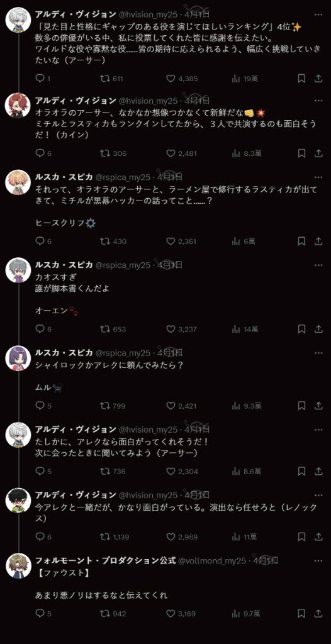Open more options on the フォルモーント tweet
The image size is (331, 644).
[x=318, y=560]
